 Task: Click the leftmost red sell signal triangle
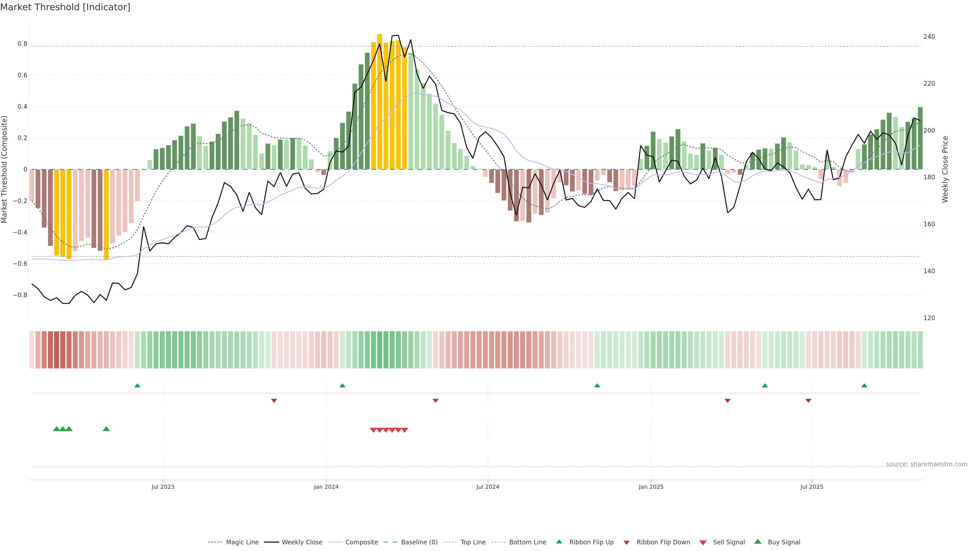click(373, 430)
